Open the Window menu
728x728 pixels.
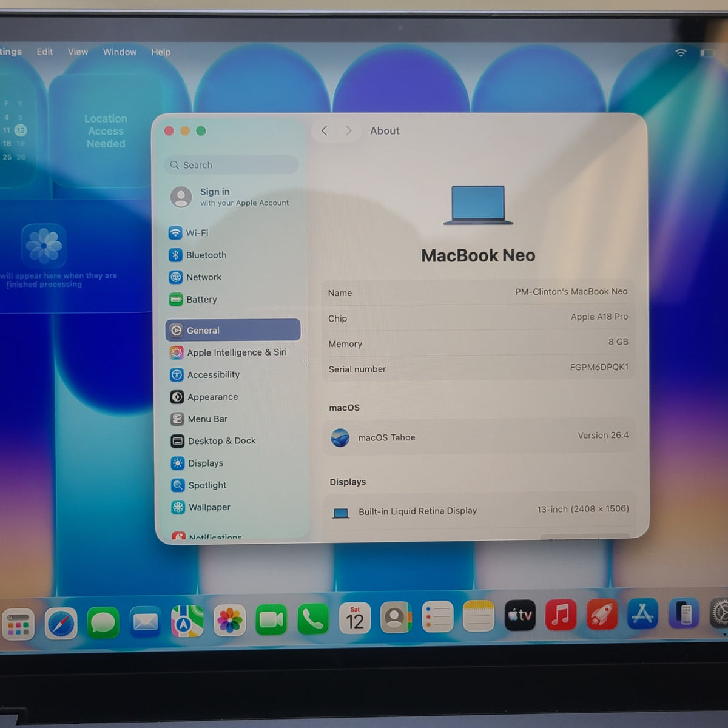click(120, 52)
